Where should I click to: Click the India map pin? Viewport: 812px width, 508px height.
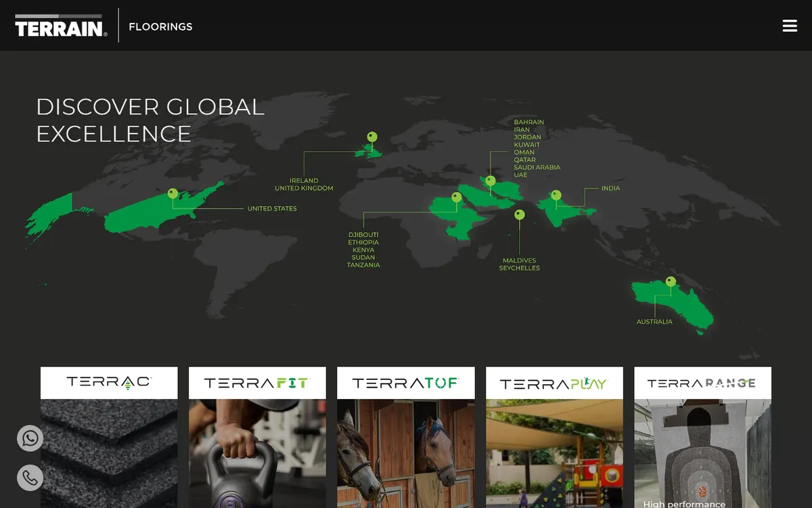pyautogui.click(x=556, y=195)
